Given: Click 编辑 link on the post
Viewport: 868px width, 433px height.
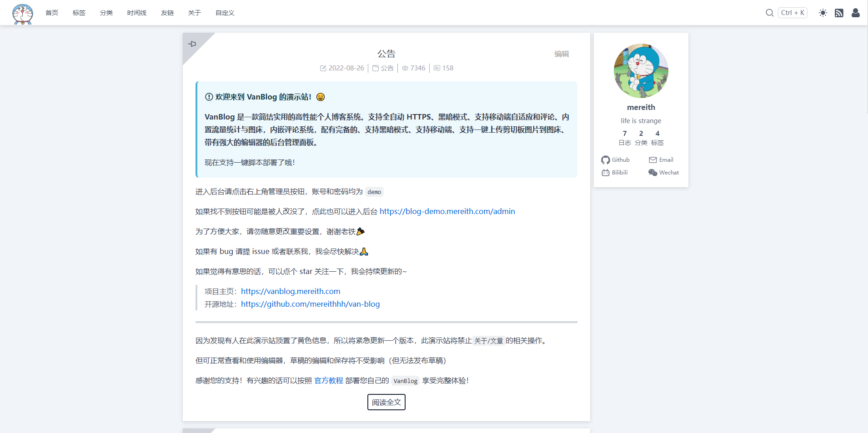Looking at the screenshot, I should coord(562,54).
